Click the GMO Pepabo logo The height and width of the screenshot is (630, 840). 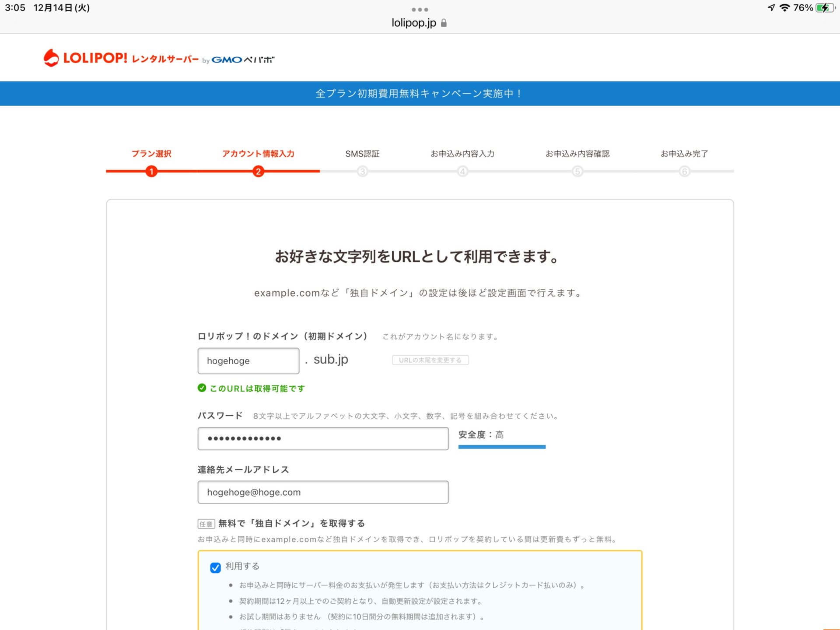click(242, 59)
